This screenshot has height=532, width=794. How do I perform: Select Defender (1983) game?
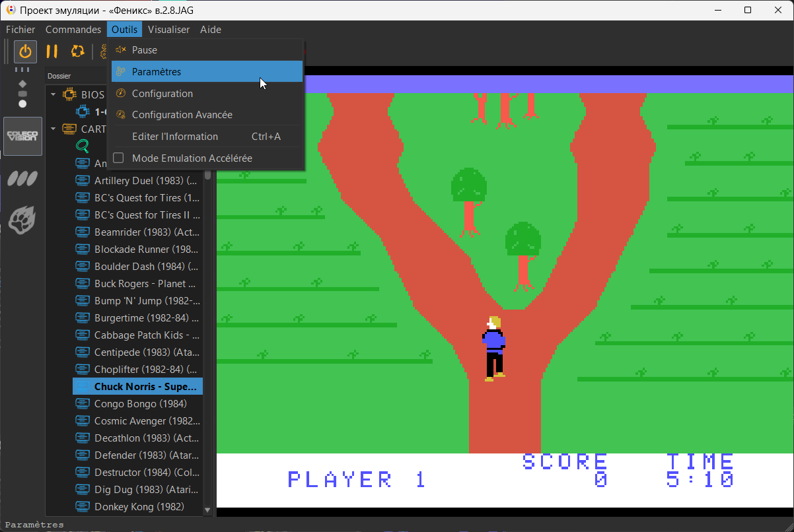146,455
